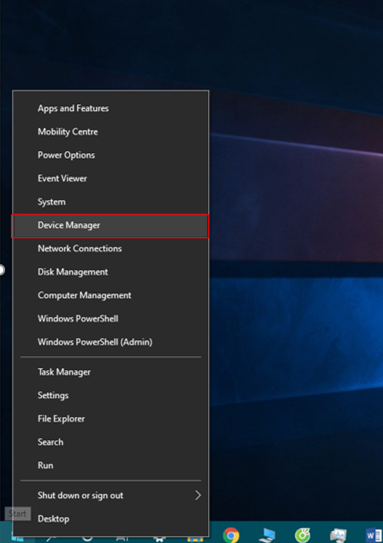Open Network Connections

[110, 249]
